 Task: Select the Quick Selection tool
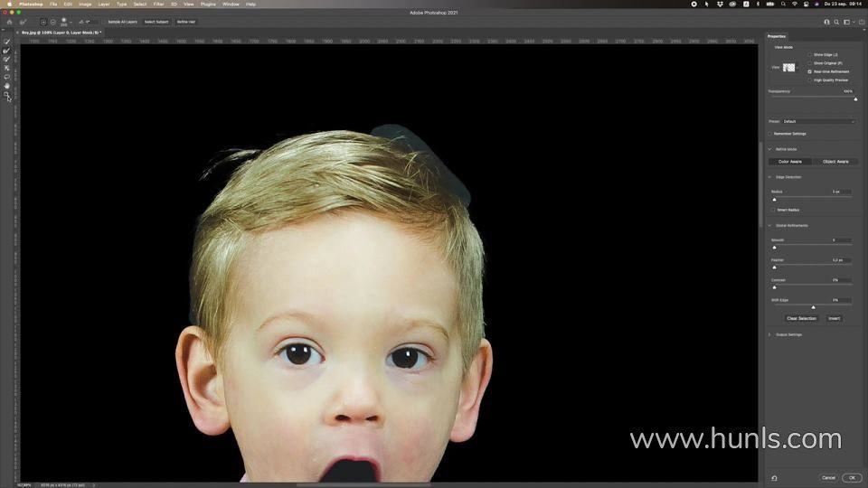[6, 42]
